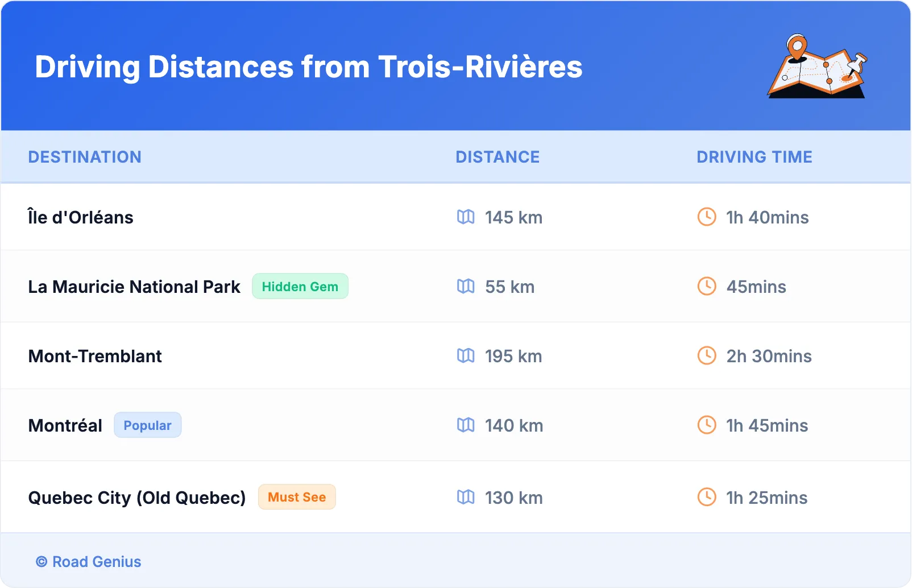Viewport: 912px width, 588px height.
Task: Click the 145 km distance value
Action: [513, 217]
